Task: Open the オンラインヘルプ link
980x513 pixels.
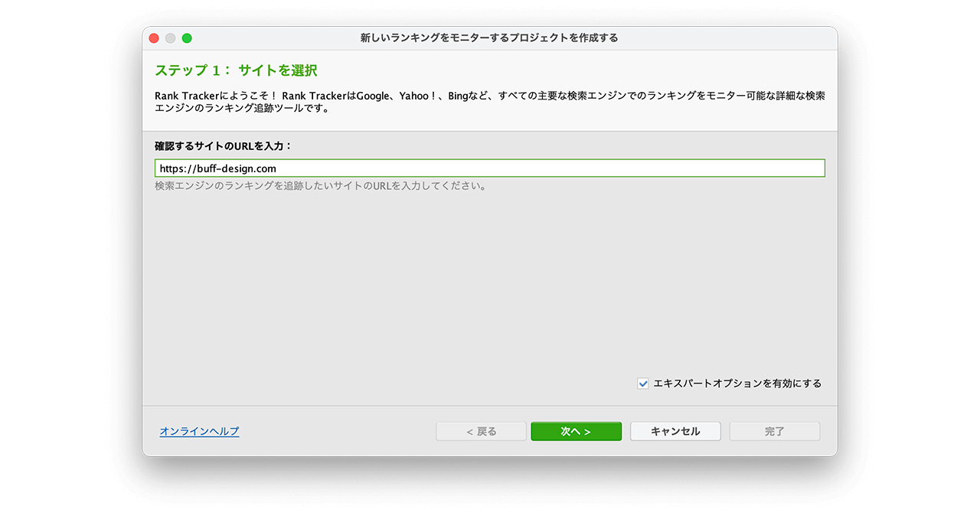Action: point(199,431)
